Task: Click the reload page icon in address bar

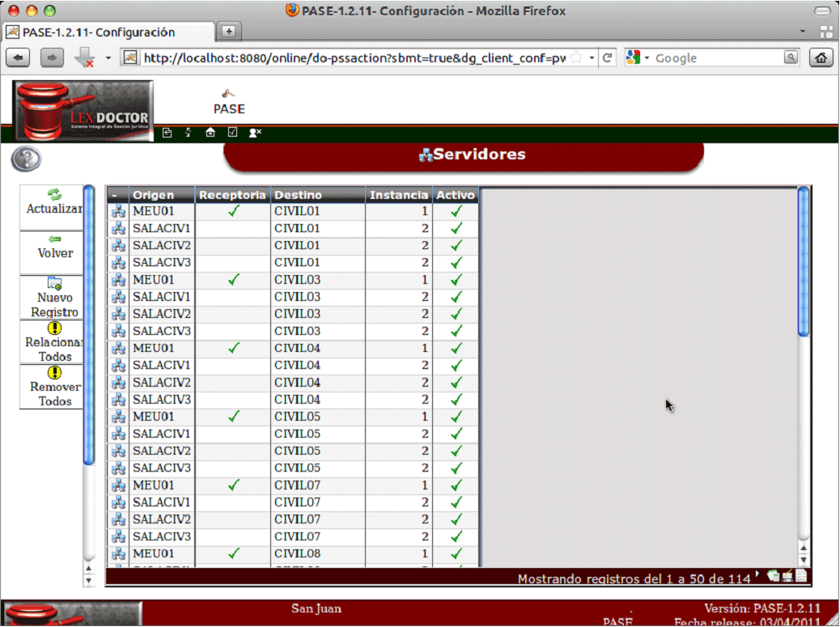Action: [607, 58]
